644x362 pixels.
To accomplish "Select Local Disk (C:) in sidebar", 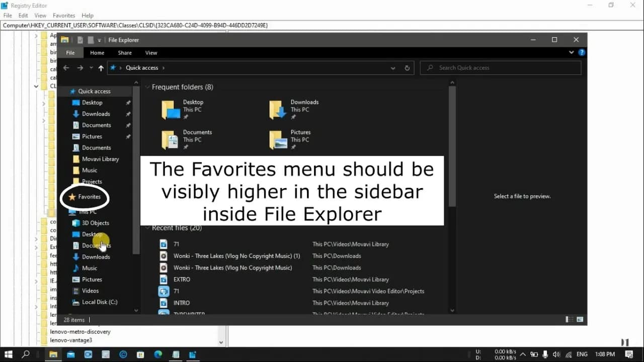I will click(x=99, y=302).
